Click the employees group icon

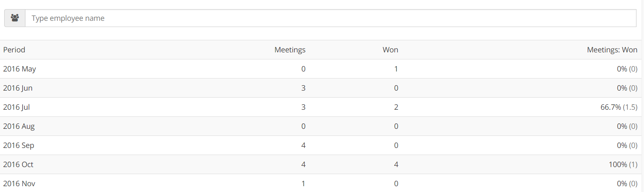15,18
